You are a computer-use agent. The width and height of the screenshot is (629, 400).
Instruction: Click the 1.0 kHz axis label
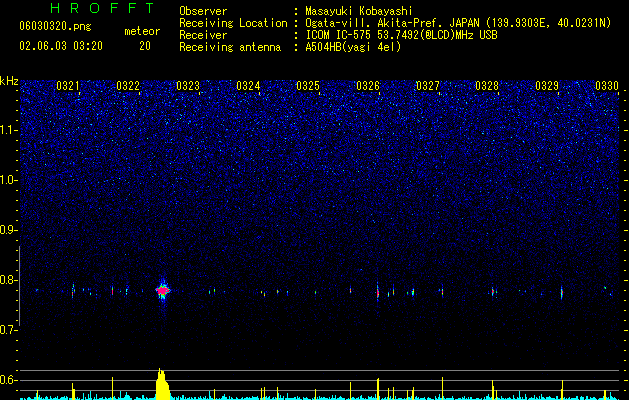click(9, 180)
